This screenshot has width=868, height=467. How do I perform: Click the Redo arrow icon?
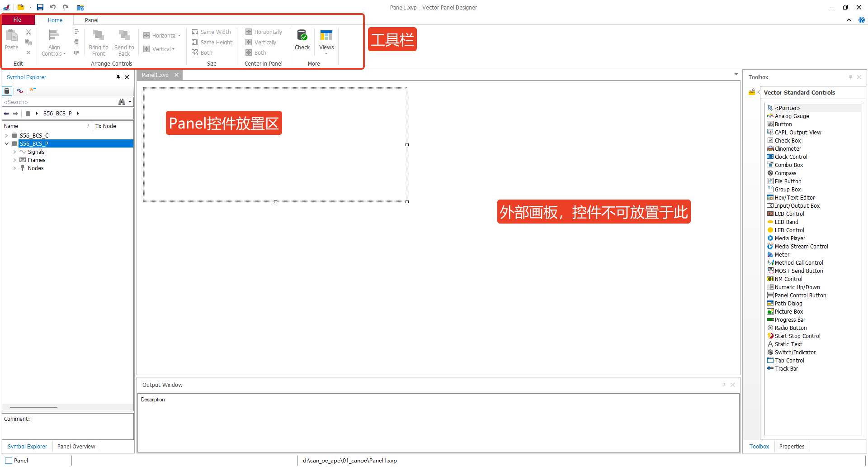pos(66,7)
